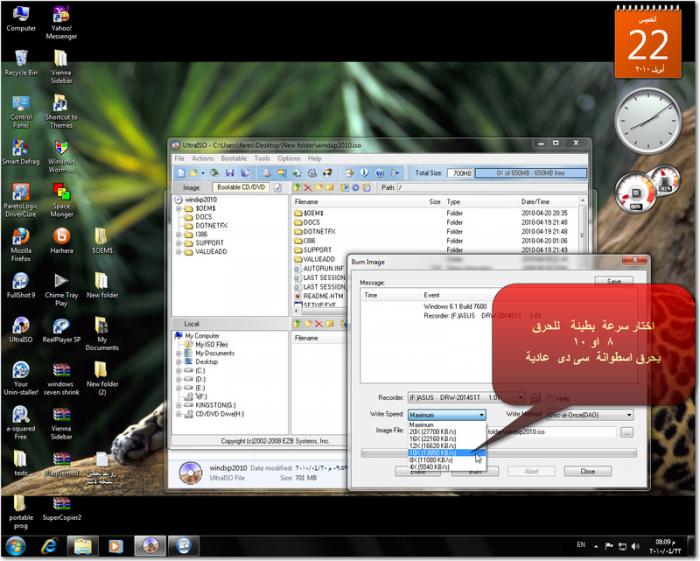Select the 8X (11080 KB/s) speed option

(x=447, y=460)
